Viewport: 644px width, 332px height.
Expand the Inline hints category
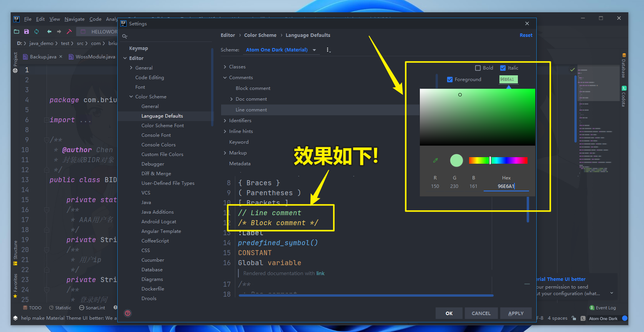click(225, 131)
